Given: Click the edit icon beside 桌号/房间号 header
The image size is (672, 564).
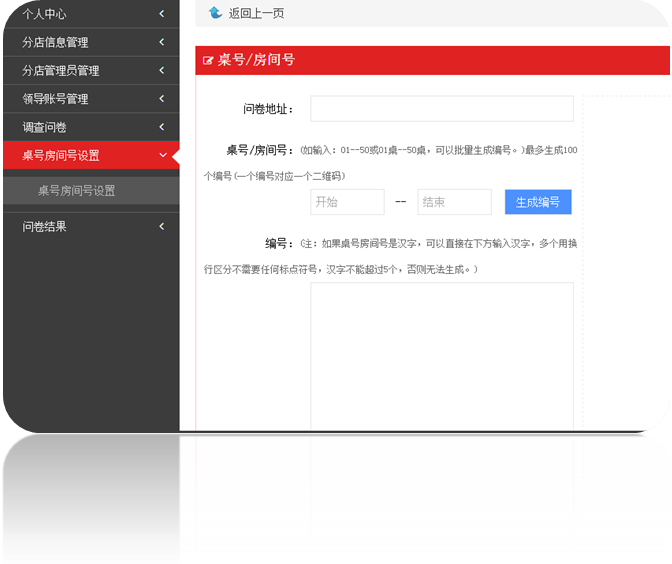Looking at the screenshot, I should click(208, 60).
